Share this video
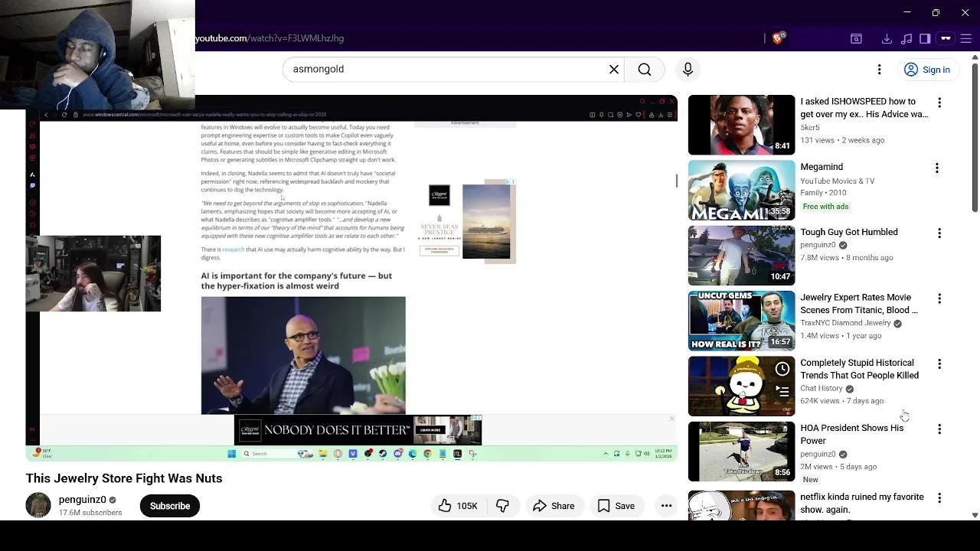Viewport: 980px width, 551px height. pos(554,506)
